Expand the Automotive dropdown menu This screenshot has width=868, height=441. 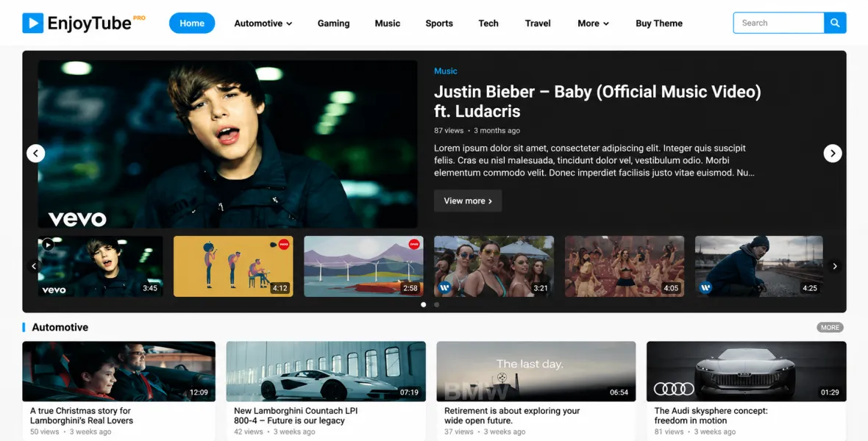pos(263,24)
